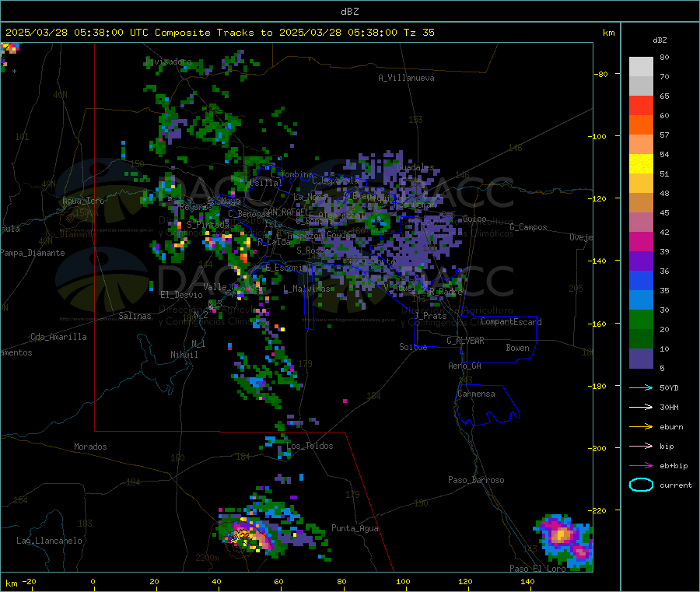Click the Guadales map label
Image resolution: width=700 pixels, height=592 pixels.
coord(415,167)
